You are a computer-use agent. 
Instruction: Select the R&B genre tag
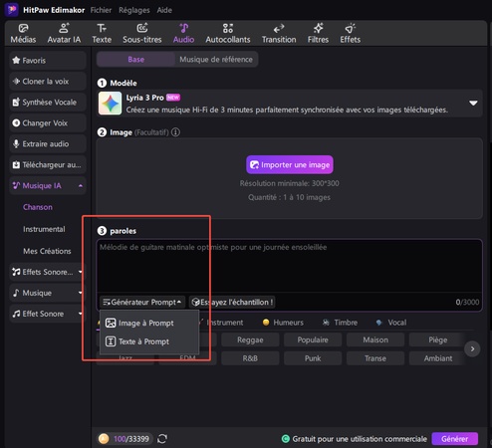(250, 358)
